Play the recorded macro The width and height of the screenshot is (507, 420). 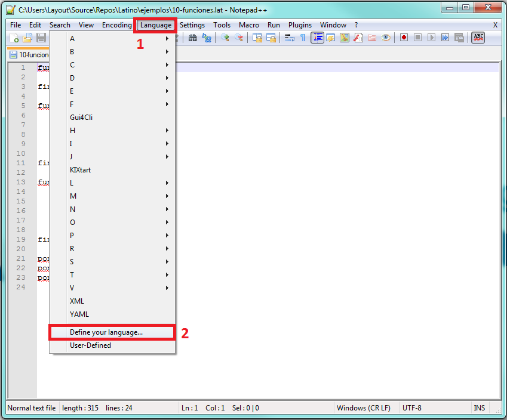point(431,37)
